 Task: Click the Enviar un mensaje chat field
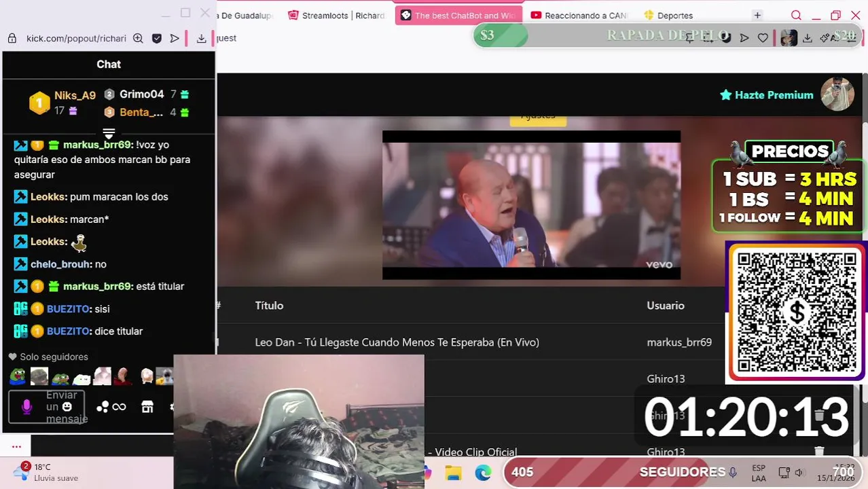[x=47, y=407]
